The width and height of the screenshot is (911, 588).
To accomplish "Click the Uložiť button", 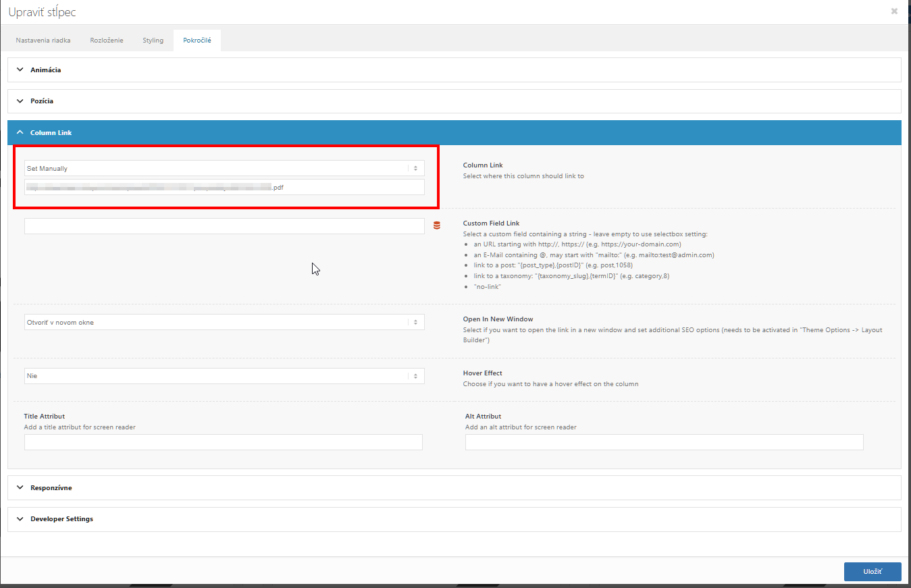I will click(x=873, y=571).
